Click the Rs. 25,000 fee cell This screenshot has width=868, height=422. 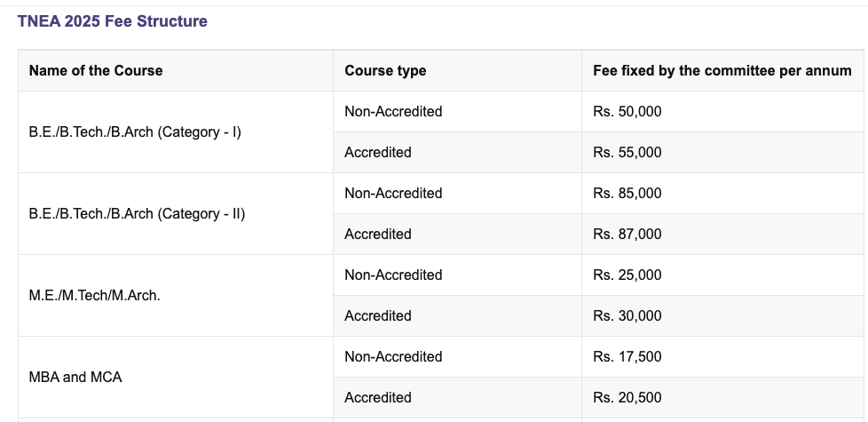(627, 275)
